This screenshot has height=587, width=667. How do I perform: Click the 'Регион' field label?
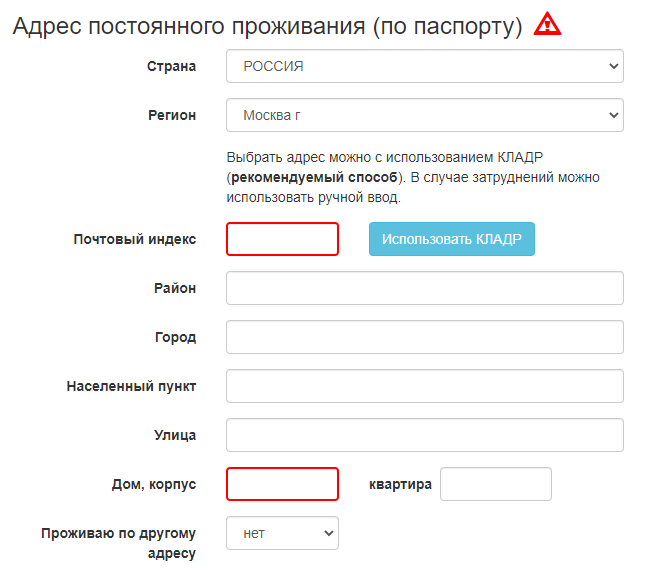172,115
